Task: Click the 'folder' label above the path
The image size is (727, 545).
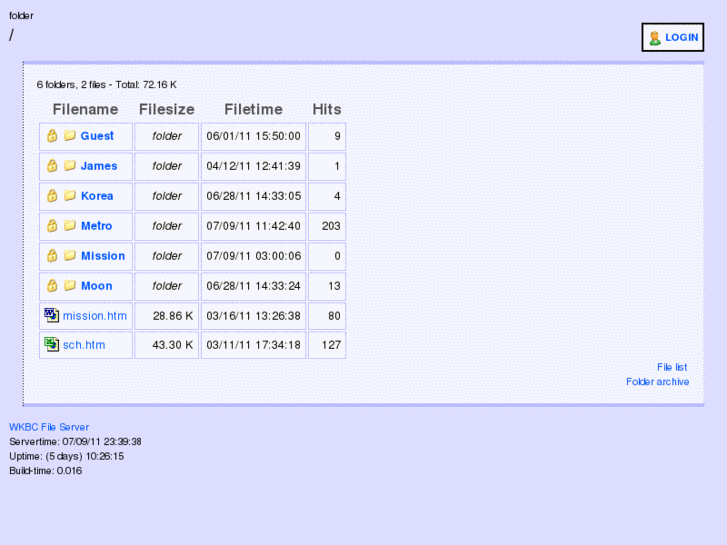Action: (x=21, y=15)
